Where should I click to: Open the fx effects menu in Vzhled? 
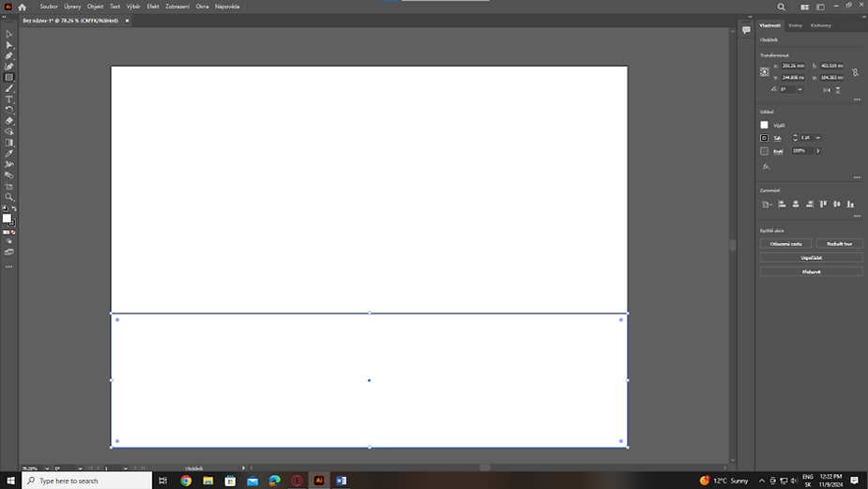point(766,166)
